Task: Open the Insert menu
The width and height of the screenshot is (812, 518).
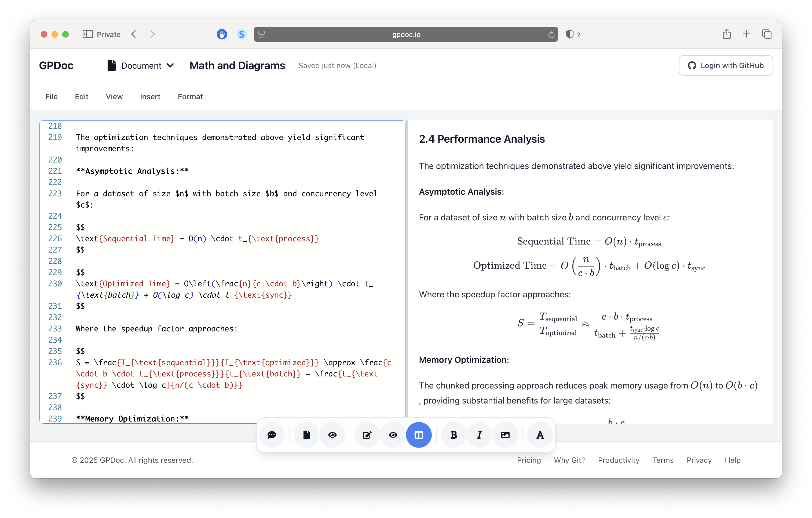Action: point(150,97)
